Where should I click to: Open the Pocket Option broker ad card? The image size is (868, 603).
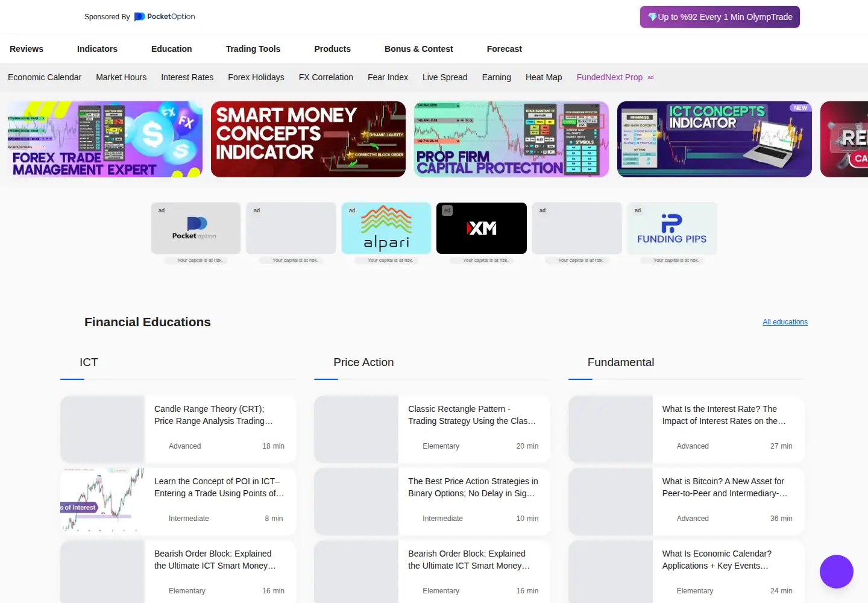coord(196,228)
